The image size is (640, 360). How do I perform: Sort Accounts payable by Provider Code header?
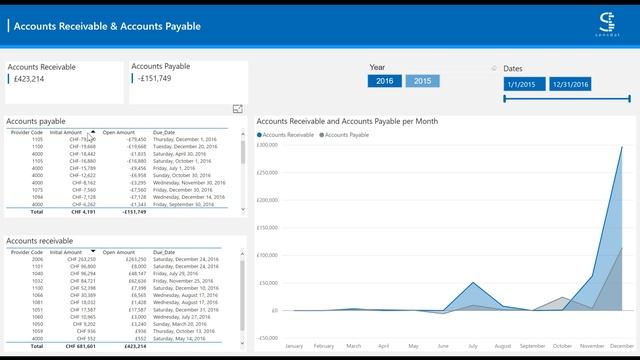[x=27, y=132]
